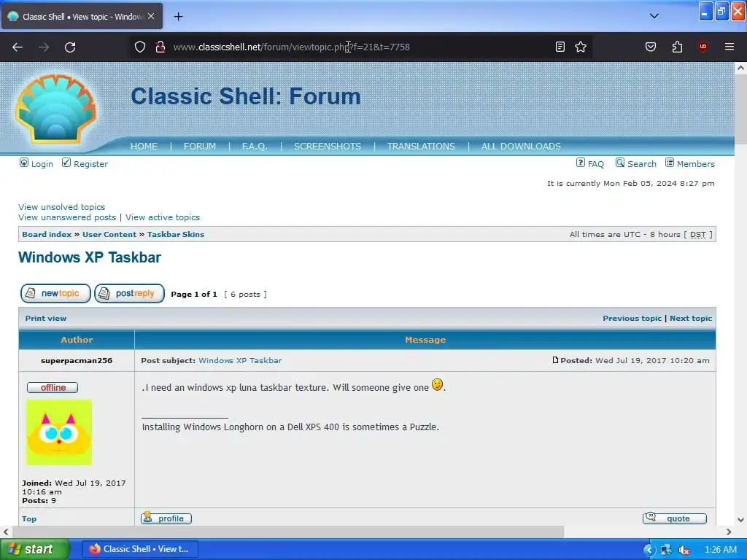This screenshot has width=747, height=560.
Task: Click the post subject Windows XP Taskbar link
Action: tap(240, 360)
